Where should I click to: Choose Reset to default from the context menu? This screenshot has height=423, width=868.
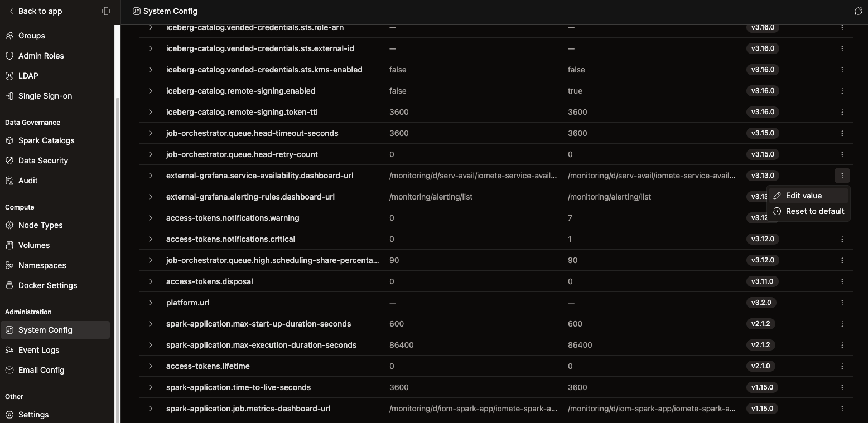(808, 211)
